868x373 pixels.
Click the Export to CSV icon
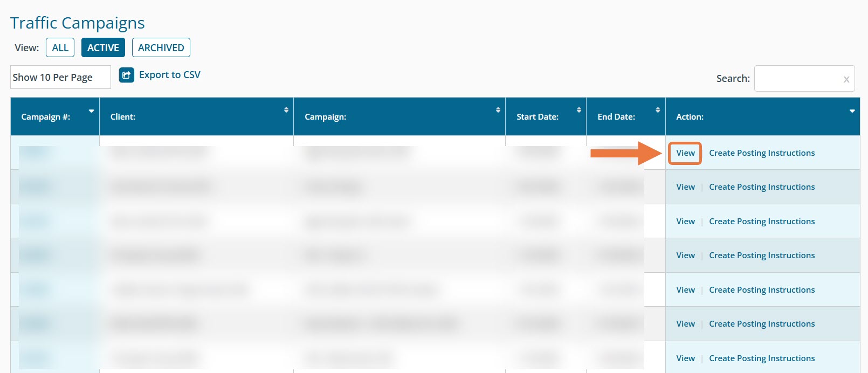(126, 75)
